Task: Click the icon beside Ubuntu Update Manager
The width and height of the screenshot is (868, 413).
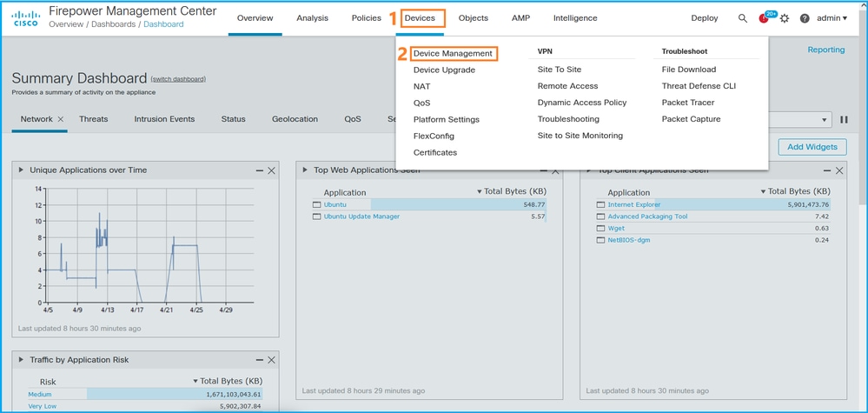Action: 316,216
